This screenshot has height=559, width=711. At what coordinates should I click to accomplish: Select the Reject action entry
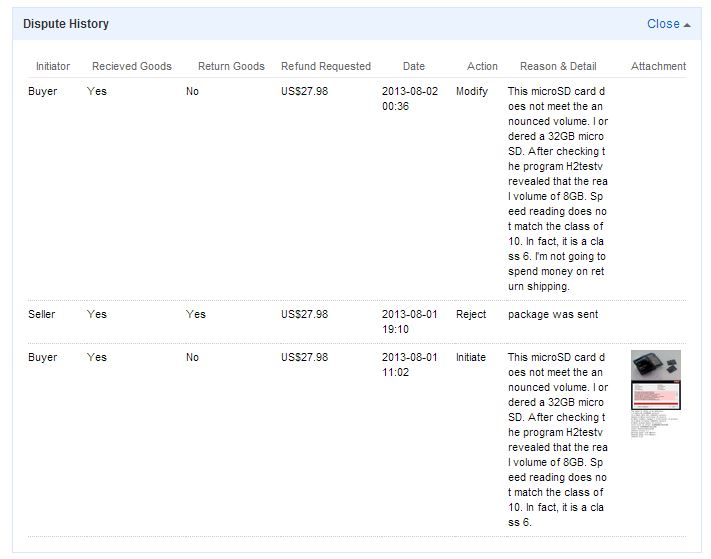coord(471,314)
